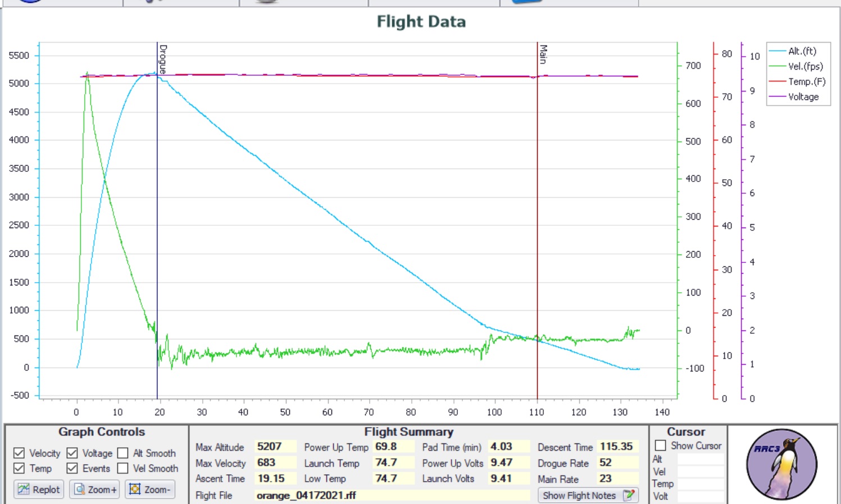The width and height of the screenshot is (841, 504).
Task: Select Voltage legend entry
Action: pos(803,97)
